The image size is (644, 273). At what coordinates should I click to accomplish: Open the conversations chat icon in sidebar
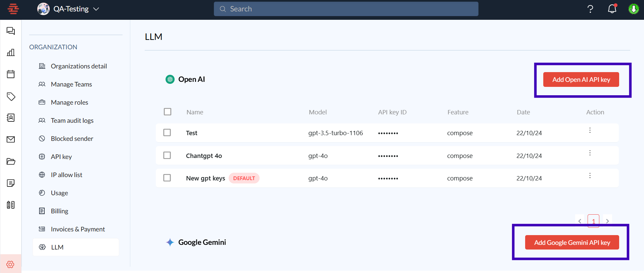point(11,31)
